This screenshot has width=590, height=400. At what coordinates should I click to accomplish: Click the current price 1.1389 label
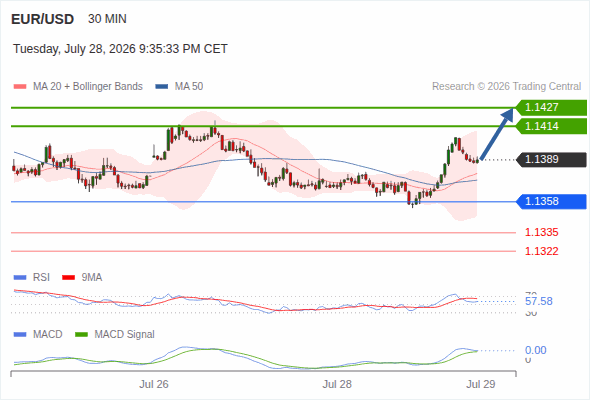point(551,160)
